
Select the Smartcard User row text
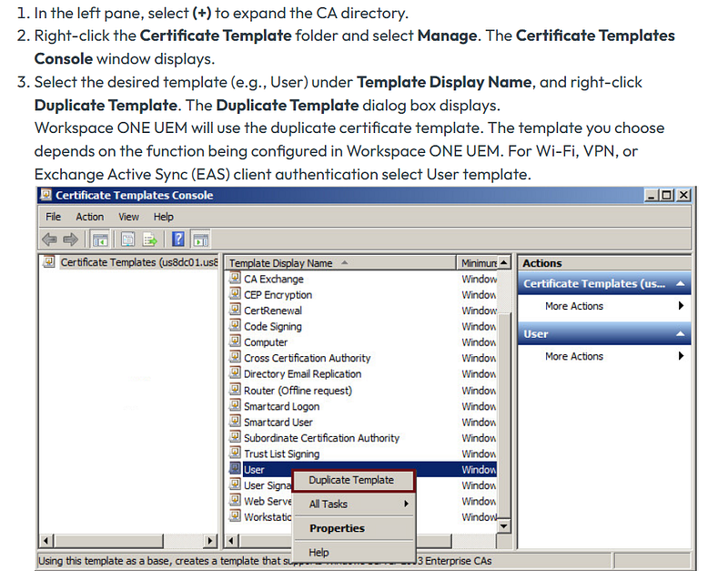pyautogui.click(x=278, y=422)
